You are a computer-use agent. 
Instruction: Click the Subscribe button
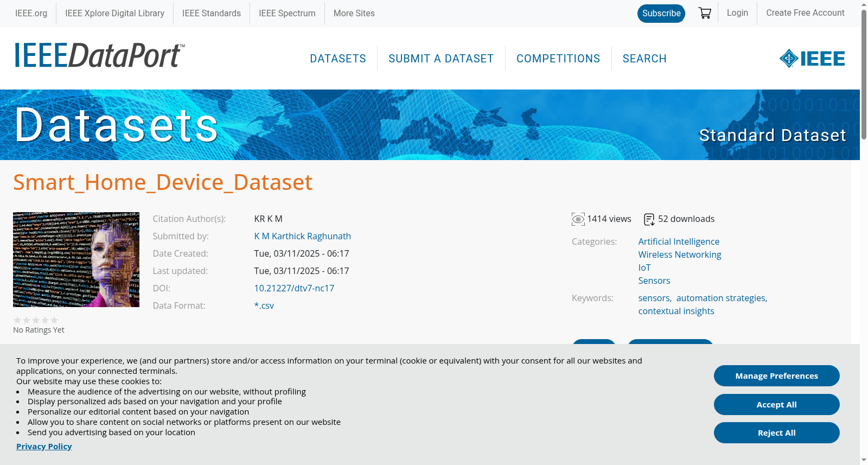click(661, 14)
